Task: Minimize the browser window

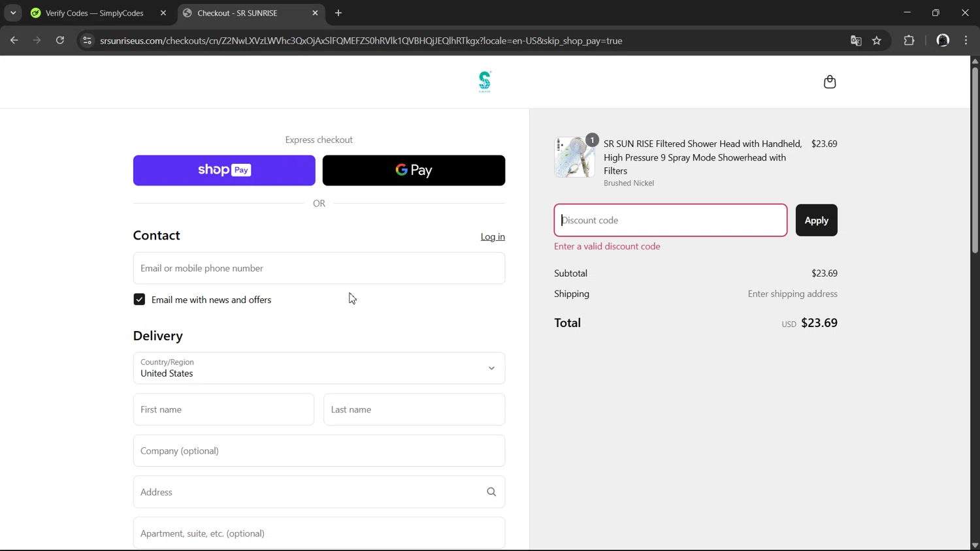Action: (x=907, y=13)
